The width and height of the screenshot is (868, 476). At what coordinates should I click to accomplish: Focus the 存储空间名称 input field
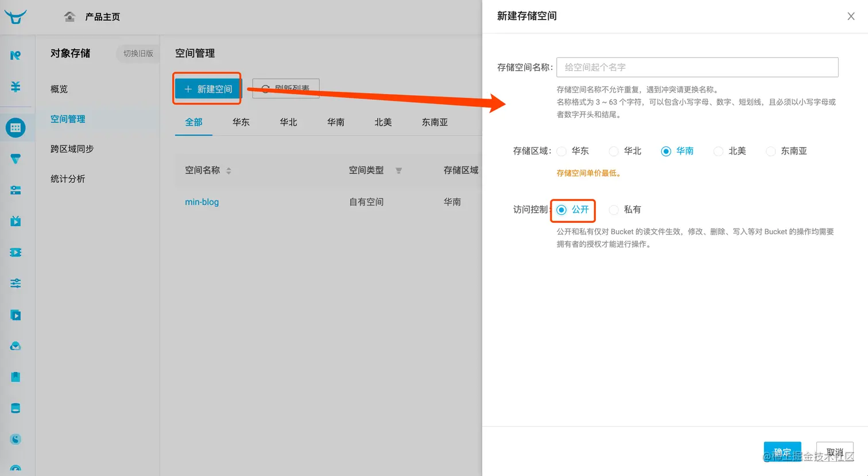coord(697,67)
